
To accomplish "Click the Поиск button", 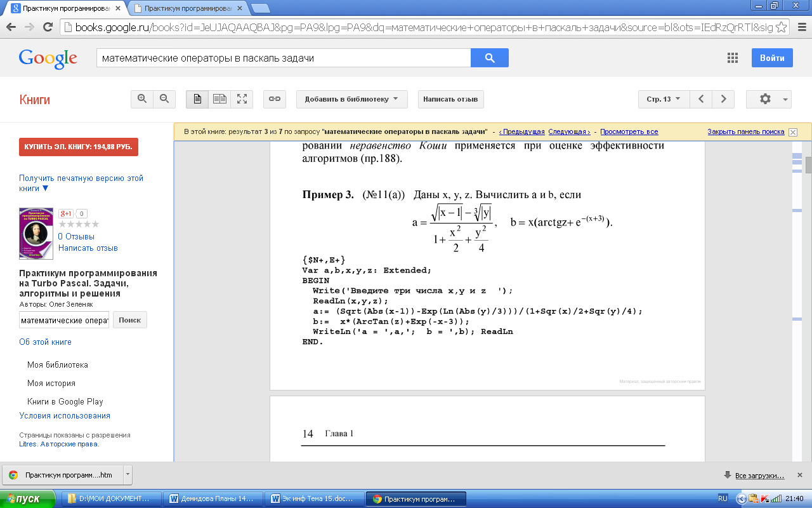I will (130, 320).
